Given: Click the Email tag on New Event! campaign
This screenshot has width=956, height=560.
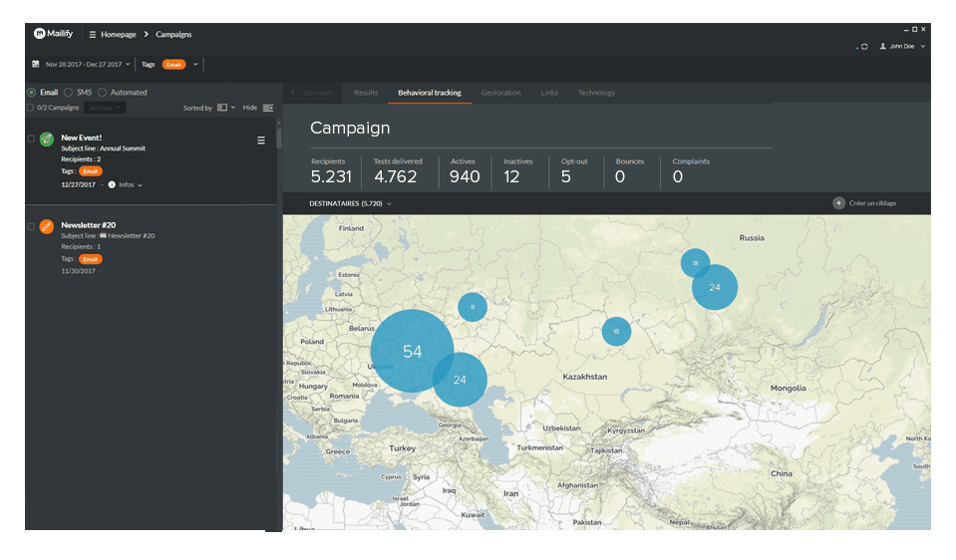Looking at the screenshot, I should (91, 171).
